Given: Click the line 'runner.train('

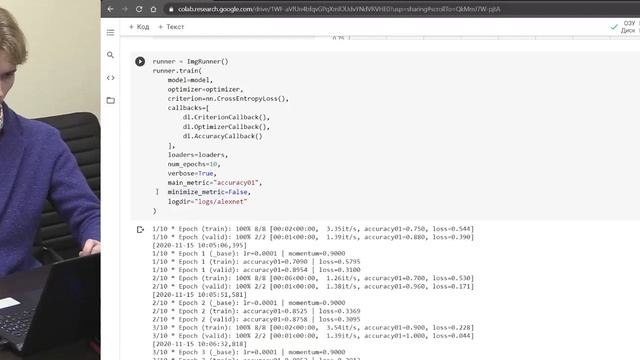Looking at the screenshot, I should tap(177, 71).
